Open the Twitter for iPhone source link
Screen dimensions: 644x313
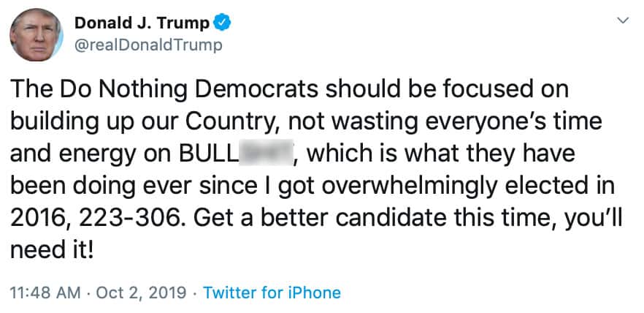[x=272, y=293]
